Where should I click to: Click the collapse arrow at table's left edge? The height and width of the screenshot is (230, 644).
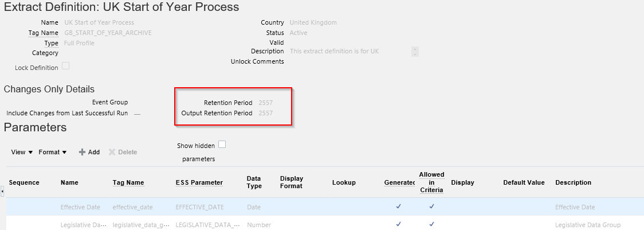pos(2,191)
